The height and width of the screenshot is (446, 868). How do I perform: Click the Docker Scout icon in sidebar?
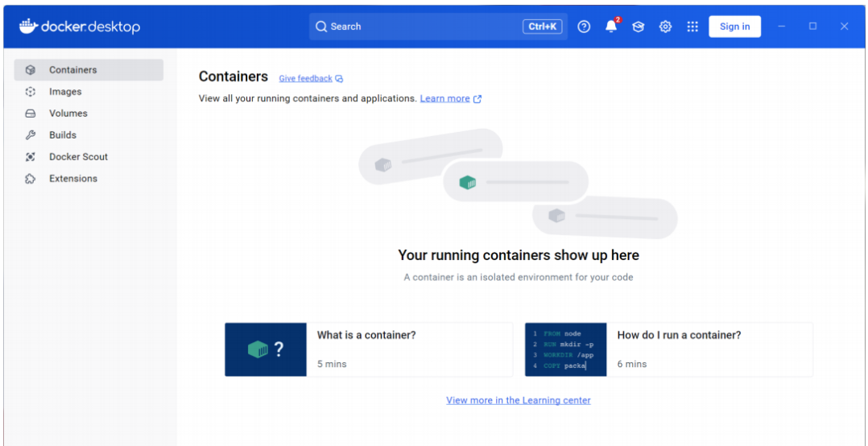pyautogui.click(x=31, y=157)
